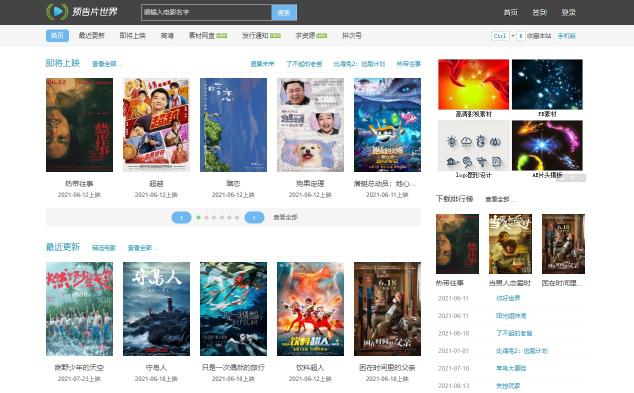Open the 超越 movie poster
The height and width of the screenshot is (393, 634).
(156, 125)
